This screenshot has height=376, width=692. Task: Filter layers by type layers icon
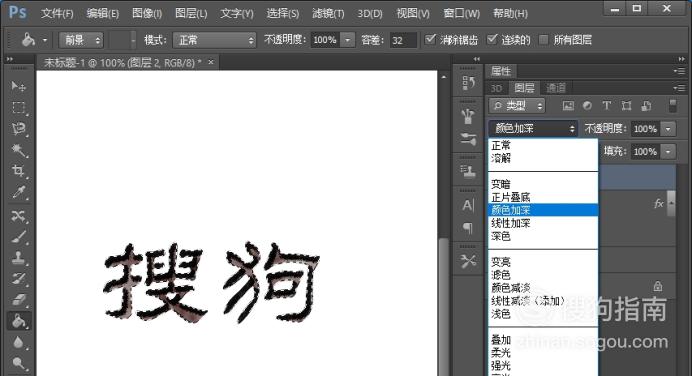click(606, 106)
